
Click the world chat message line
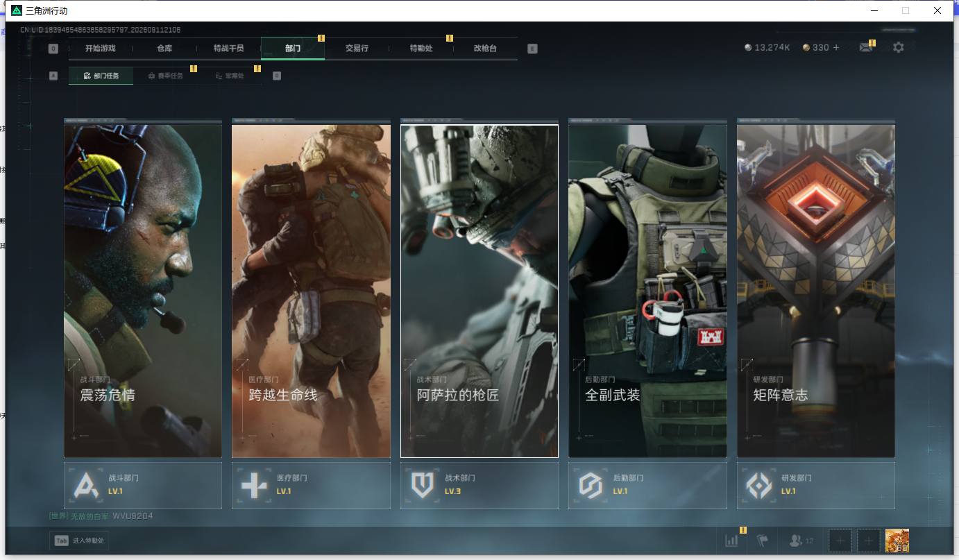pyautogui.click(x=101, y=516)
